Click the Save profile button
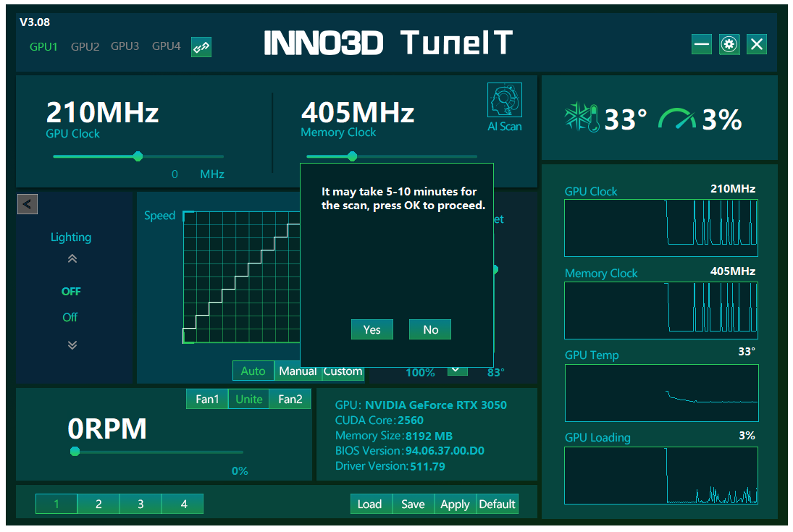793x532 pixels. pyautogui.click(x=414, y=504)
